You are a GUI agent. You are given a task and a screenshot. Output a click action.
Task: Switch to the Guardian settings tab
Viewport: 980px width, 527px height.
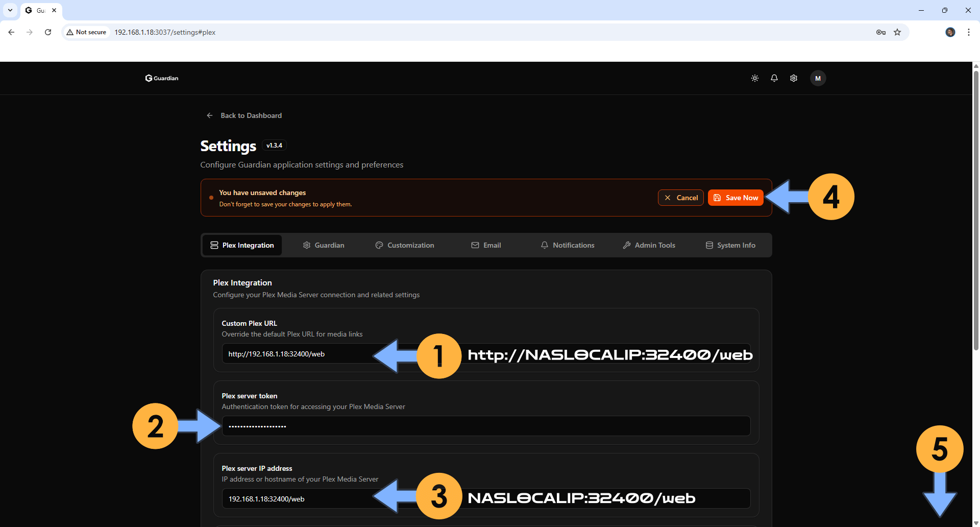(324, 245)
